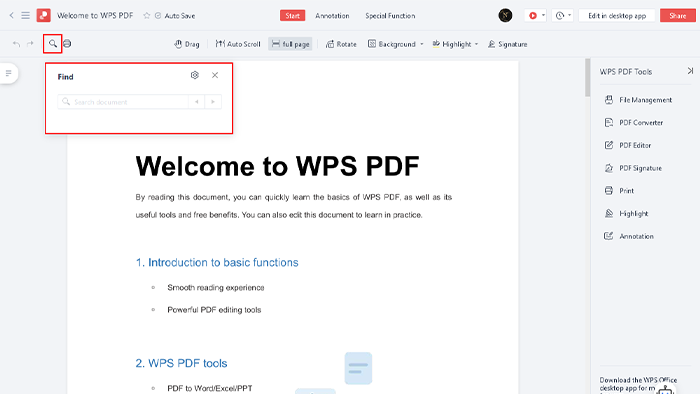Click the back arrow in title bar

coord(12,16)
